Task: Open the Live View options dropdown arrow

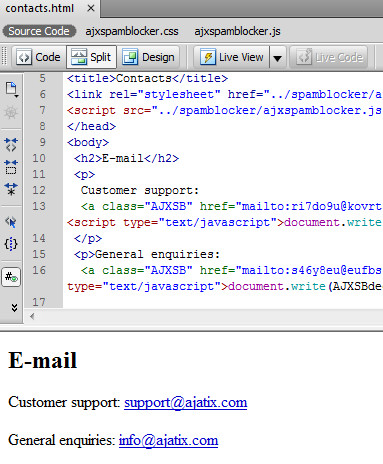Action: [x=277, y=58]
